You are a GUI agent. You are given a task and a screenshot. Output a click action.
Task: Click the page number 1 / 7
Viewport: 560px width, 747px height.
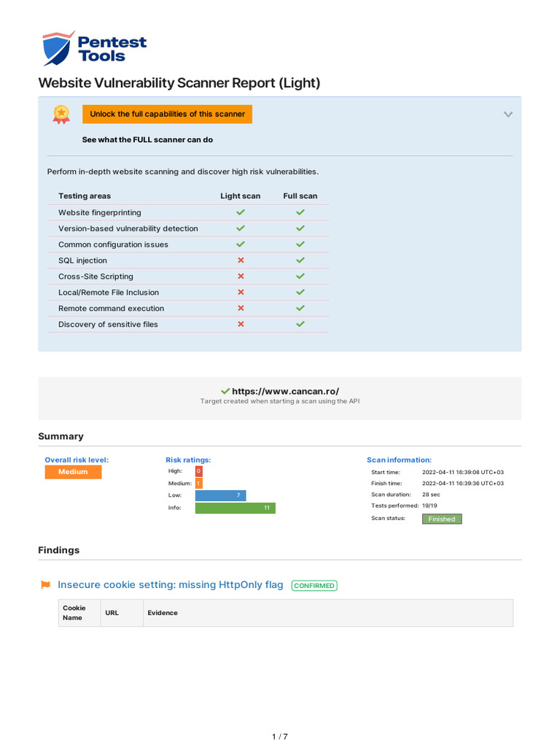pyautogui.click(x=280, y=737)
